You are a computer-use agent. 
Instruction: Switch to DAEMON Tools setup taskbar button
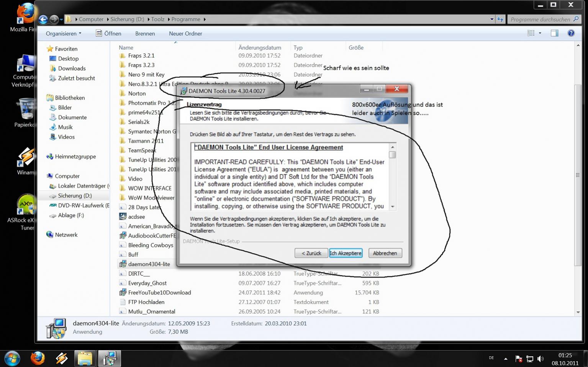click(x=109, y=359)
